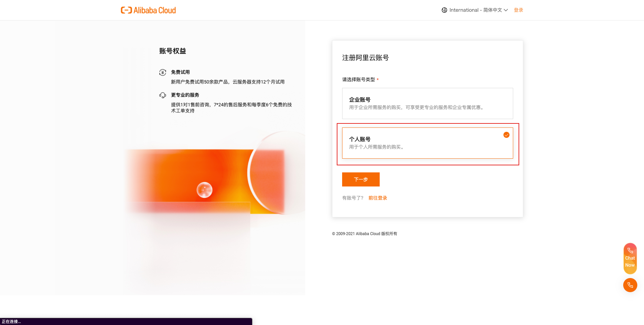The height and width of the screenshot is (325, 644).
Task: Expand the chevron arrow after 简体中文
Action: click(506, 10)
